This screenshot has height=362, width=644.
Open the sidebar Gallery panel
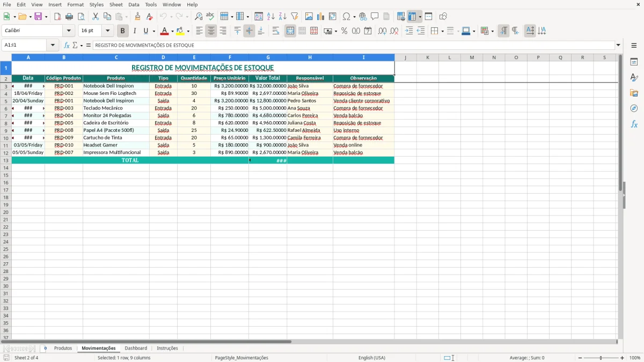click(x=634, y=93)
